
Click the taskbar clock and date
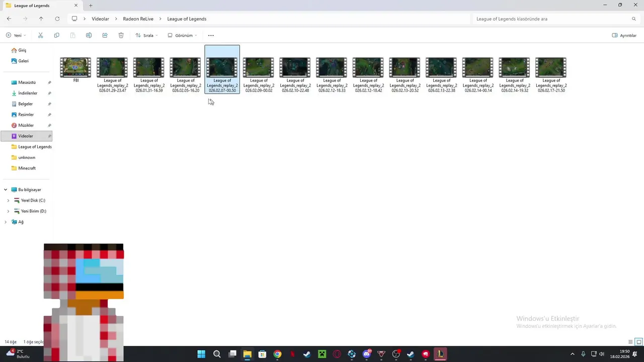click(620, 354)
